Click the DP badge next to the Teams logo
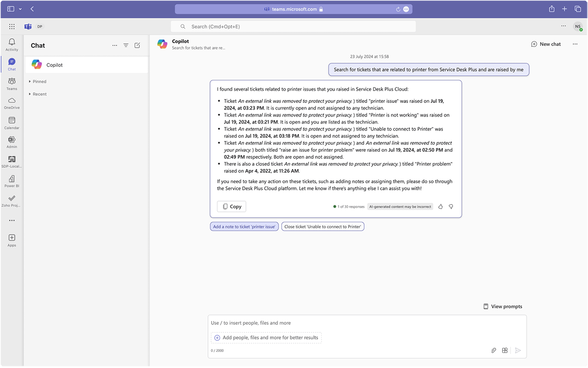Viewport: 588px width, 368px height. 40,27
